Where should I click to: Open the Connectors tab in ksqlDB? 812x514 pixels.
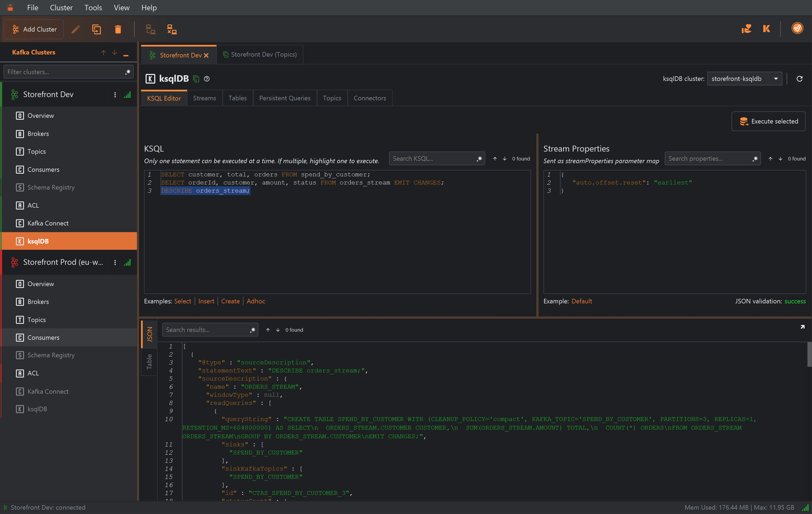tap(370, 98)
